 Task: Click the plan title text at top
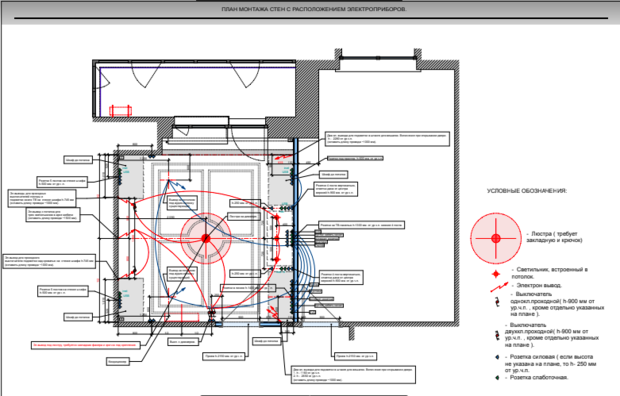(x=314, y=9)
